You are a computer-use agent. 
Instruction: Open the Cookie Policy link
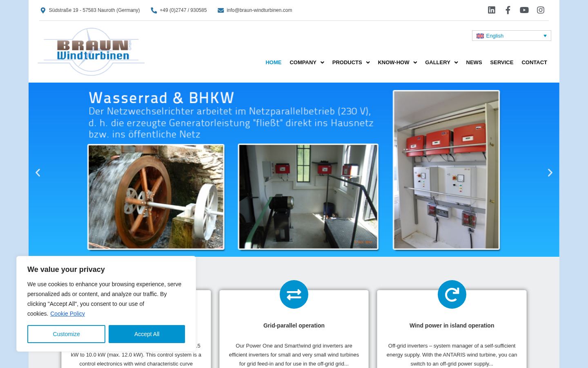[x=67, y=314]
